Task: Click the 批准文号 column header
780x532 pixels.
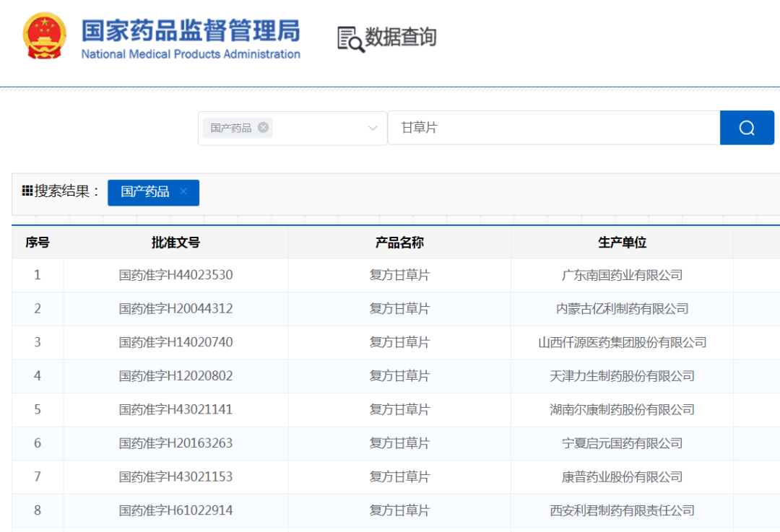Action: coord(175,243)
